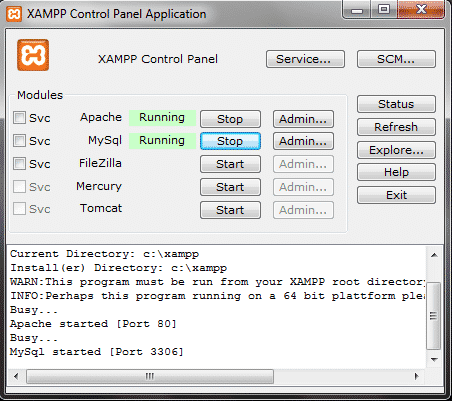Screen dimensions: 452x401
Task: Open MySql Admin page
Action: click(303, 141)
